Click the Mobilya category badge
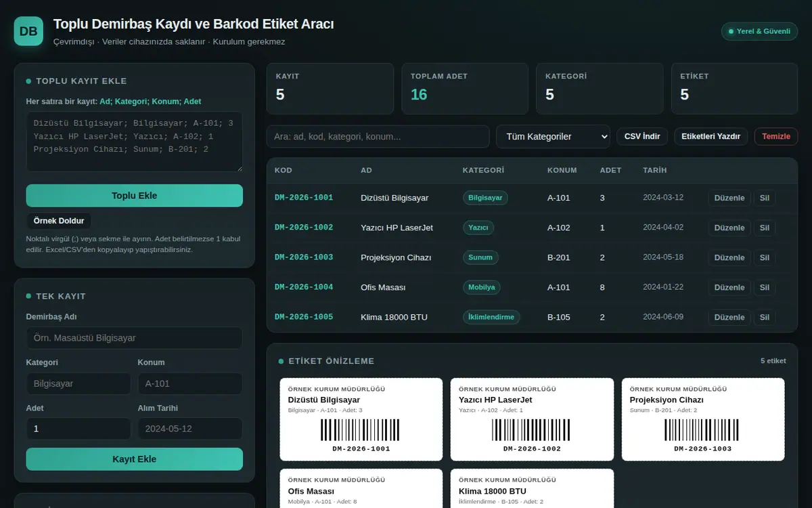This screenshot has height=508, width=812. pyautogui.click(x=482, y=287)
